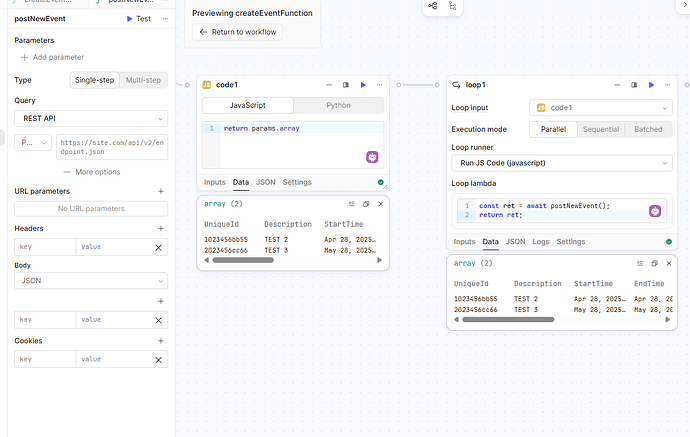
Task: Set execution mode to Batched
Action: (648, 129)
